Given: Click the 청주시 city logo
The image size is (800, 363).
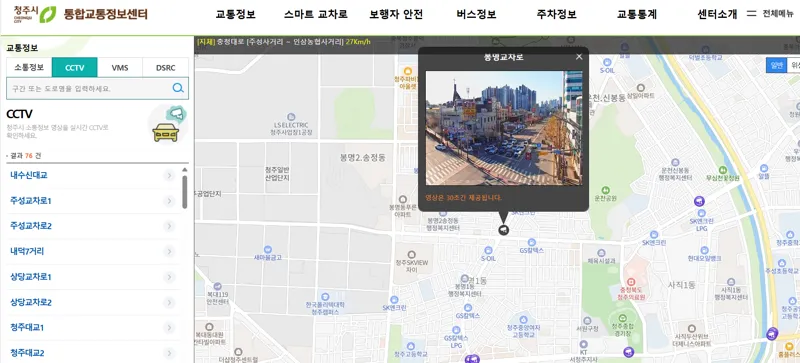Looking at the screenshot, I should 35,14.
